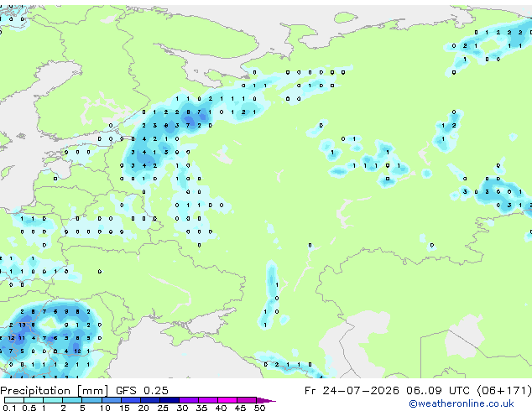The width and height of the screenshot is (532, 411).
Task: Click the legend label '0.1'
Action: (9, 408)
